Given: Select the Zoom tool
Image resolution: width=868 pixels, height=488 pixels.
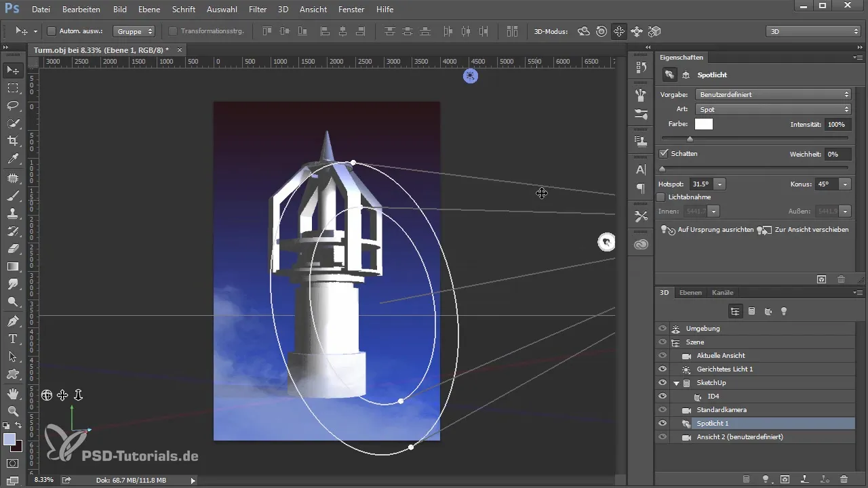Looking at the screenshot, I should tap(13, 411).
